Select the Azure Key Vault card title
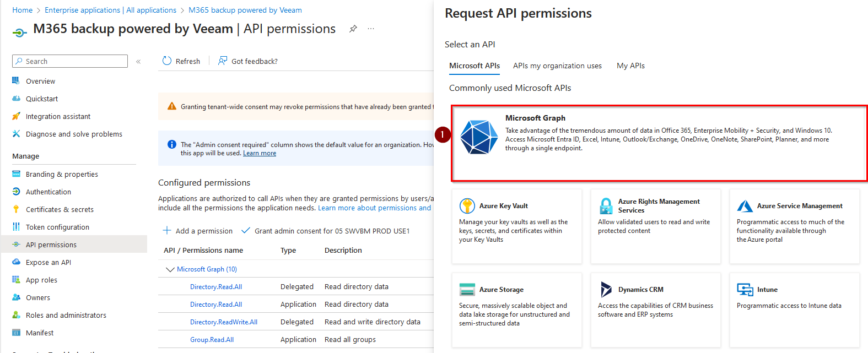Screen dimensions: 868x353 [x=503, y=206]
